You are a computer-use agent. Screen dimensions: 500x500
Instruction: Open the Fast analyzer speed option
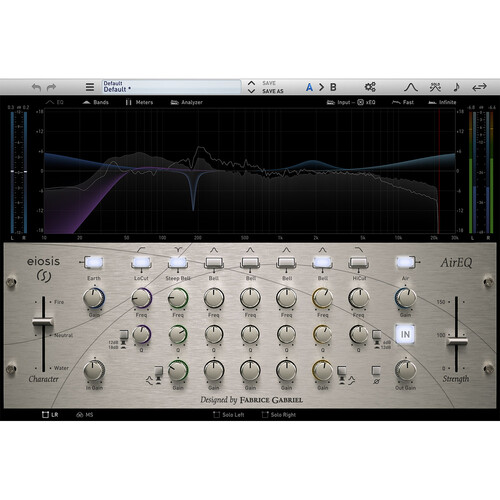coord(403,102)
